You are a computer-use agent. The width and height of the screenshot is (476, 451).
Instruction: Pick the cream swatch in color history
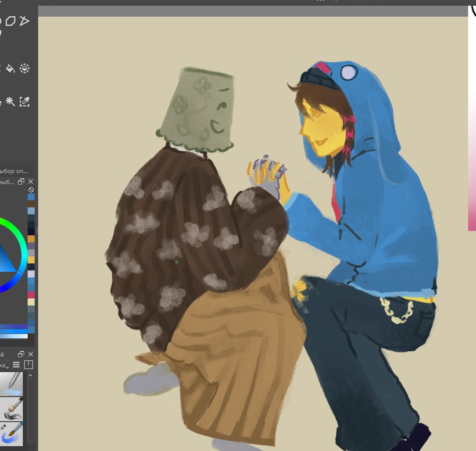point(31,302)
